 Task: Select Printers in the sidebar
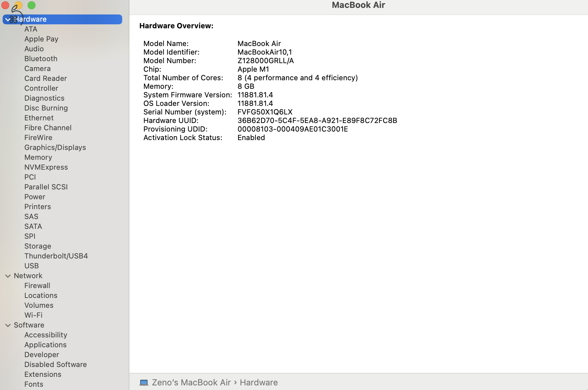click(x=37, y=207)
